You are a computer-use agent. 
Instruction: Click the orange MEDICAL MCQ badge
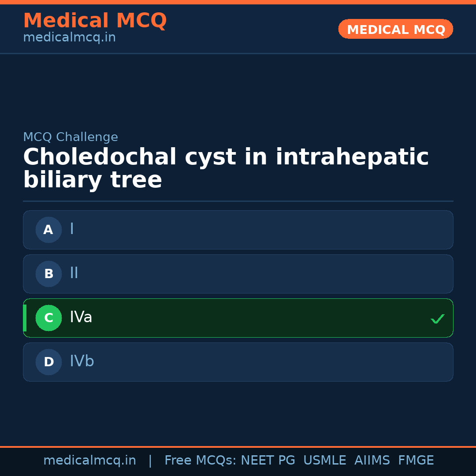coord(396,30)
